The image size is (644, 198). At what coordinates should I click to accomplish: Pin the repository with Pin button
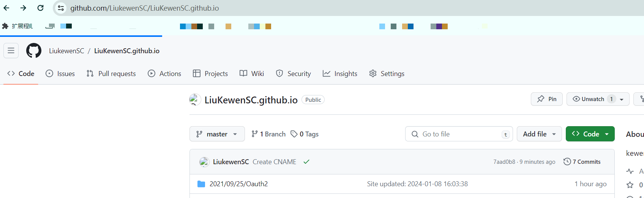[x=547, y=99]
